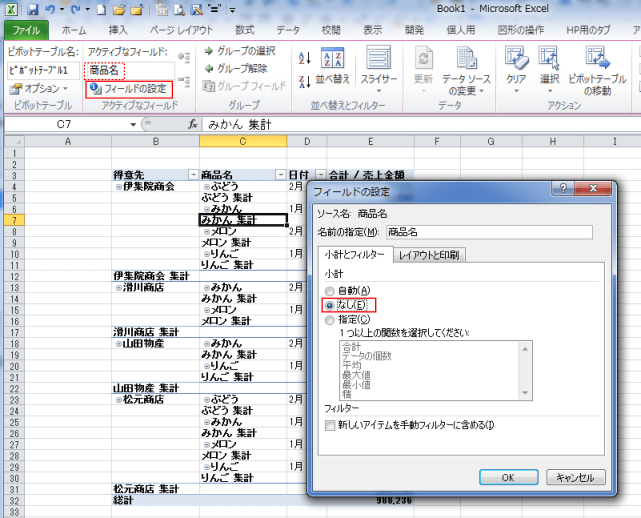This screenshot has height=518, width=641.
Task: Open the Customize Quick Access Toolbar dropdown
Action: click(x=232, y=10)
